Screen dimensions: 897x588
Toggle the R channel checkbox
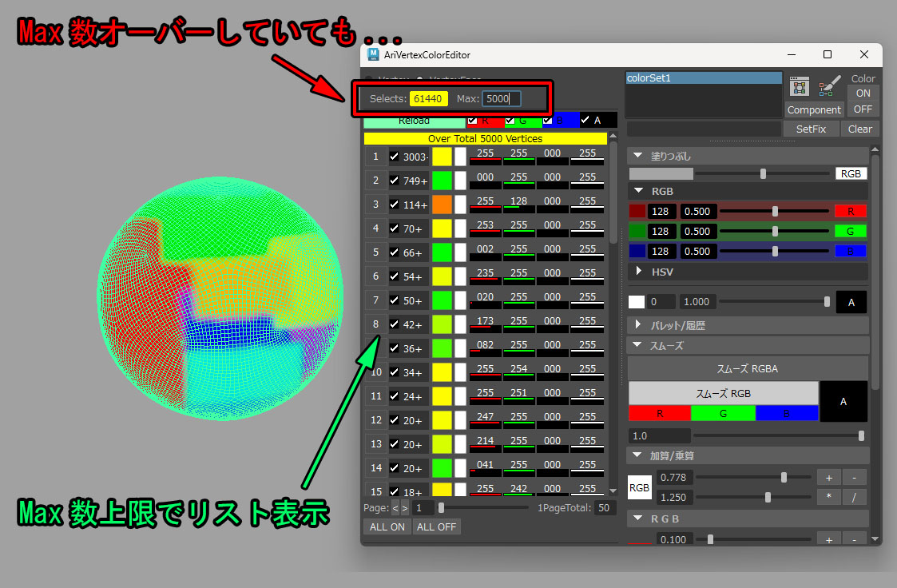pos(473,121)
